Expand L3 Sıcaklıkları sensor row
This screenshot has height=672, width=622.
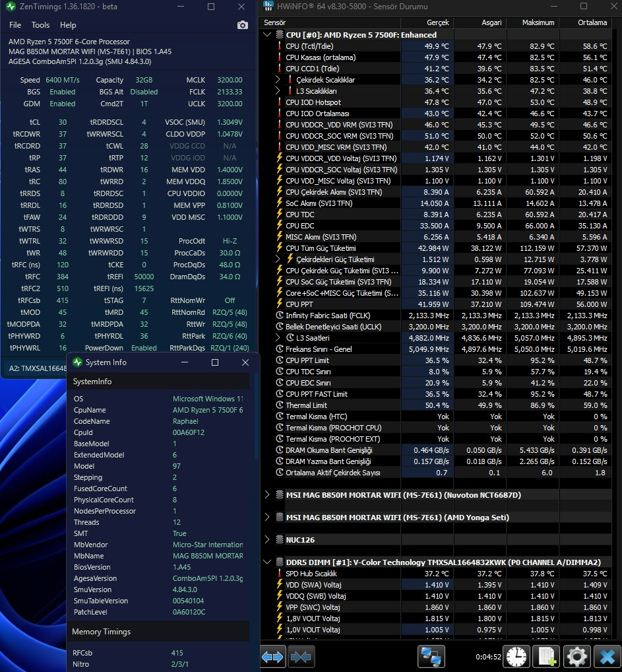[x=278, y=91]
